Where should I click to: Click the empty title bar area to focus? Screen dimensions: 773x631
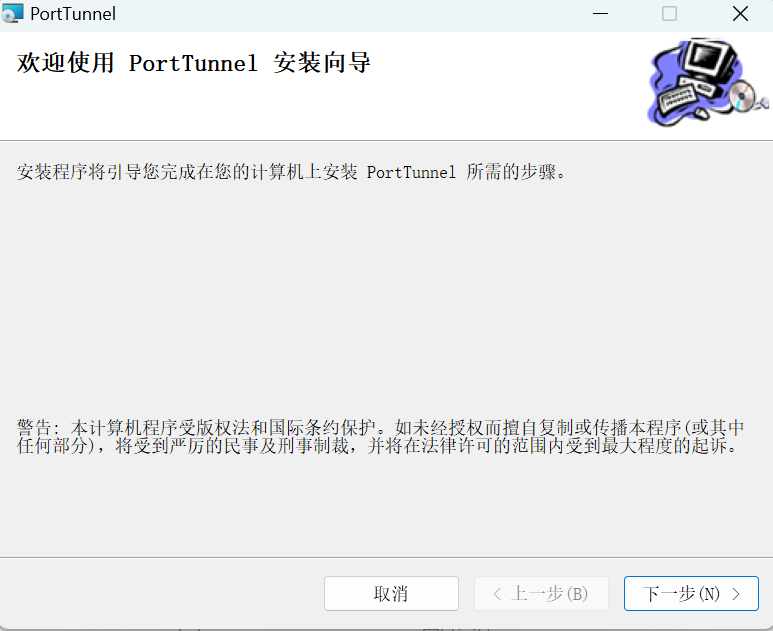(x=350, y=14)
